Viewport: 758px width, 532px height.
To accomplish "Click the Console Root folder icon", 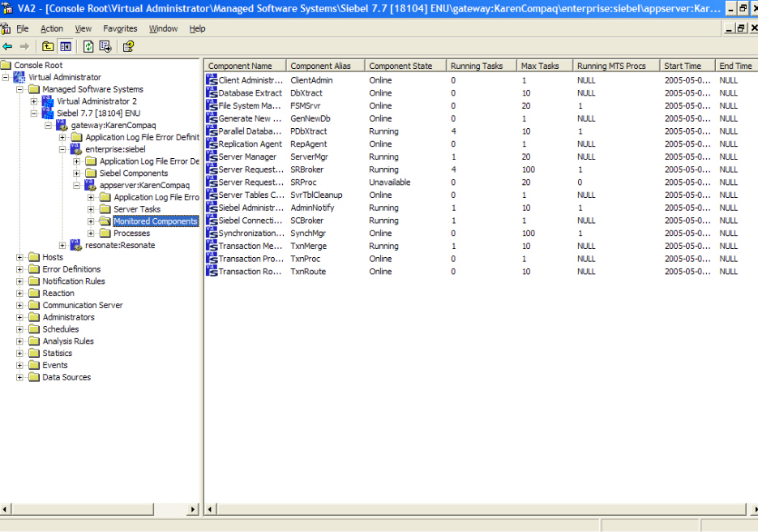I will [x=6, y=66].
